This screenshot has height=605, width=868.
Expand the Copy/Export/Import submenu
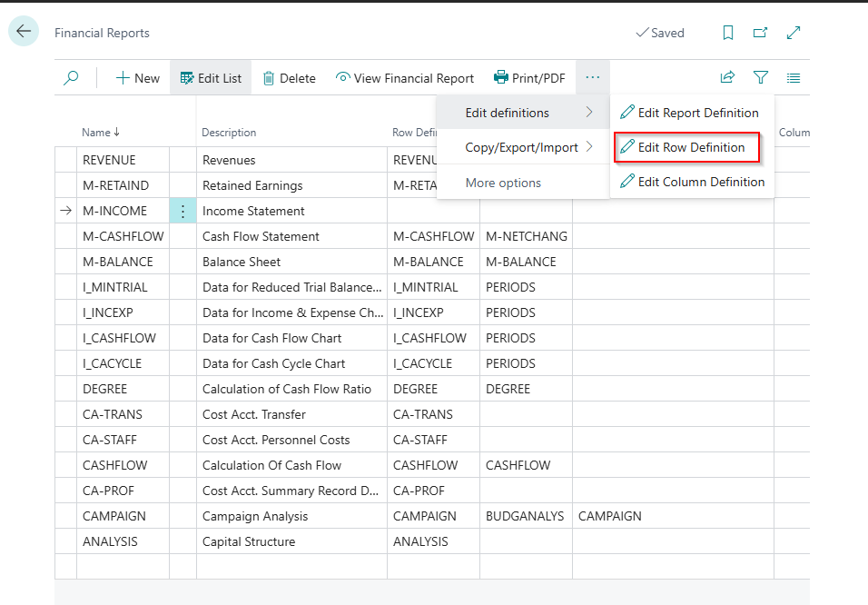pyautogui.click(x=523, y=147)
